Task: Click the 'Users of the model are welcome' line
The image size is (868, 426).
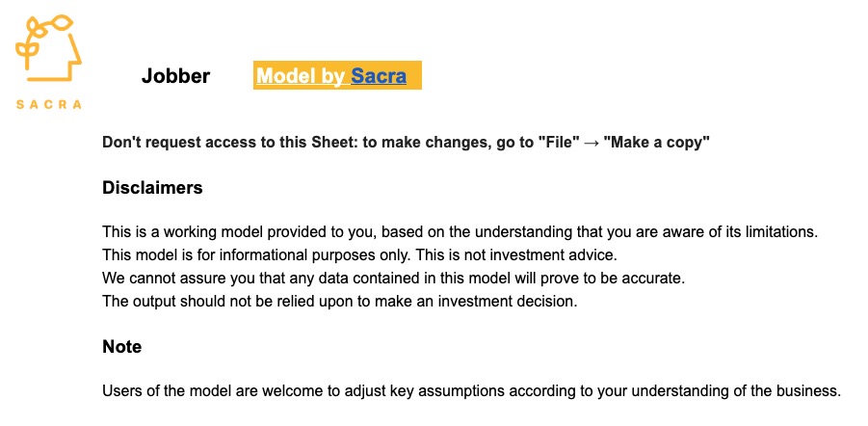Action: click(472, 391)
